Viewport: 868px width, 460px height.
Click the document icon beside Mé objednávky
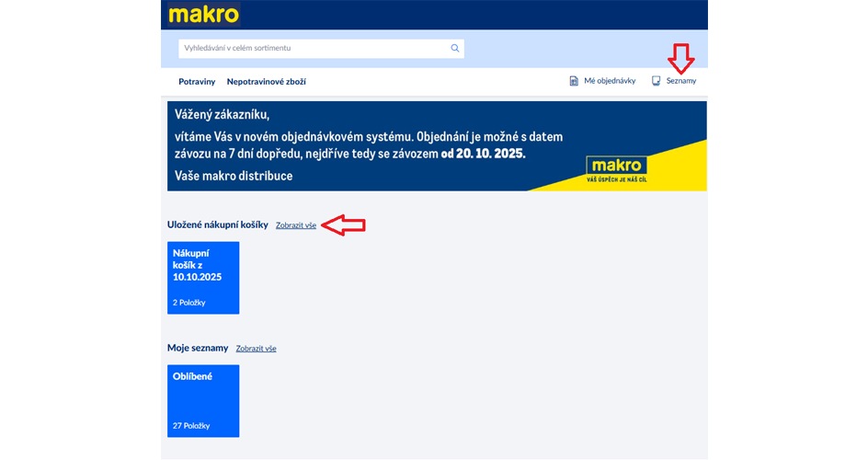tap(574, 81)
